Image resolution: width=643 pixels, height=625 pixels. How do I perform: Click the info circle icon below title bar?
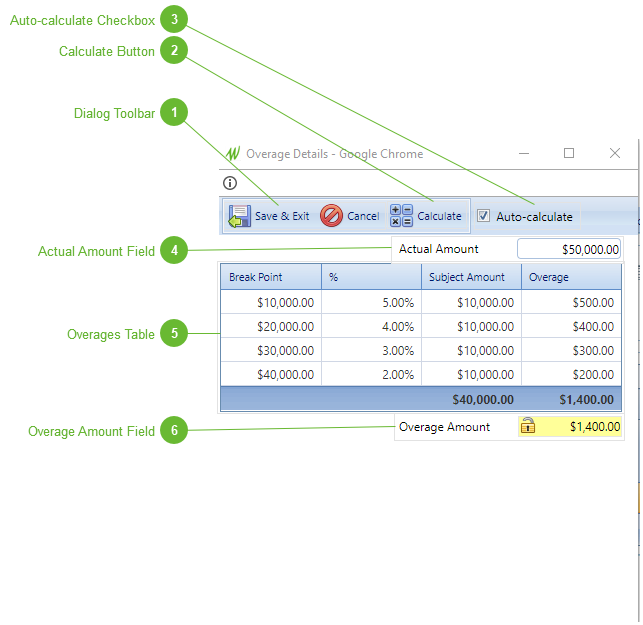coord(230,183)
